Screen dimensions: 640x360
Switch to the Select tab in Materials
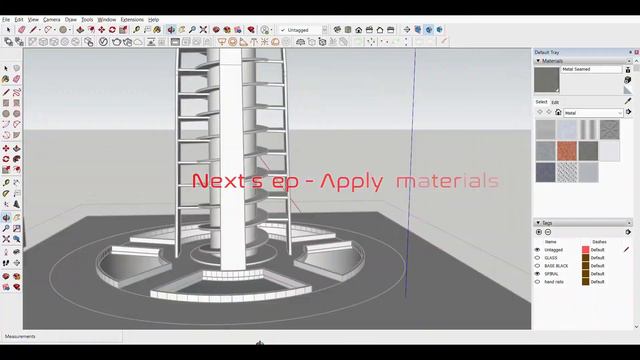tap(541, 102)
